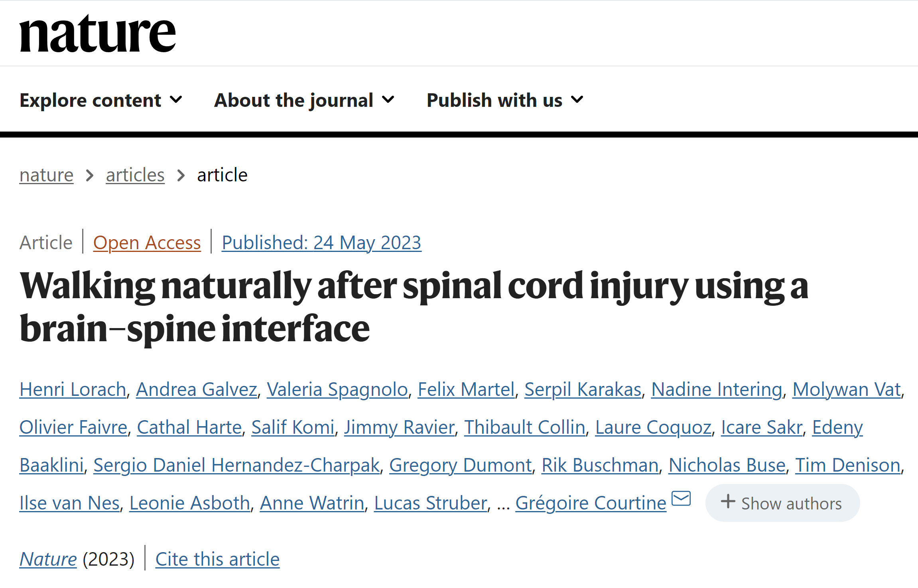This screenshot has width=918, height=588.
Task: Open author Molywan Vat's link
Action: click(x=847, y=389)
